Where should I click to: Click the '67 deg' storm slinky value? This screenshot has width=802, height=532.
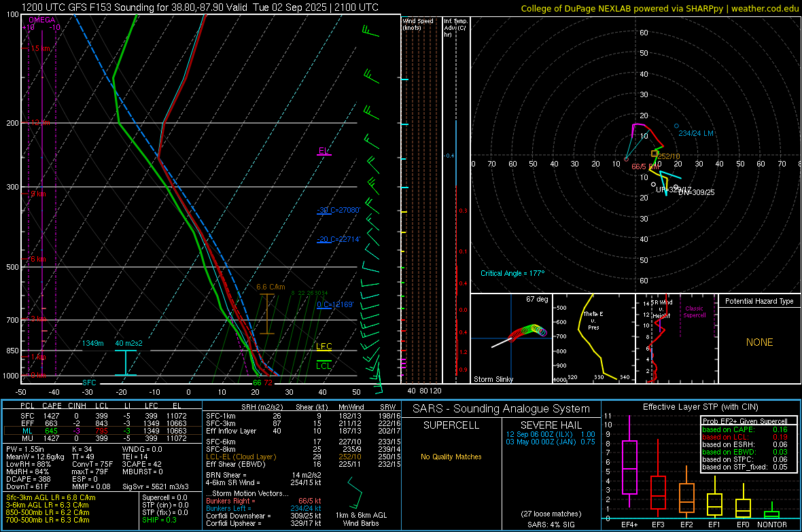(x=537, y=299)
